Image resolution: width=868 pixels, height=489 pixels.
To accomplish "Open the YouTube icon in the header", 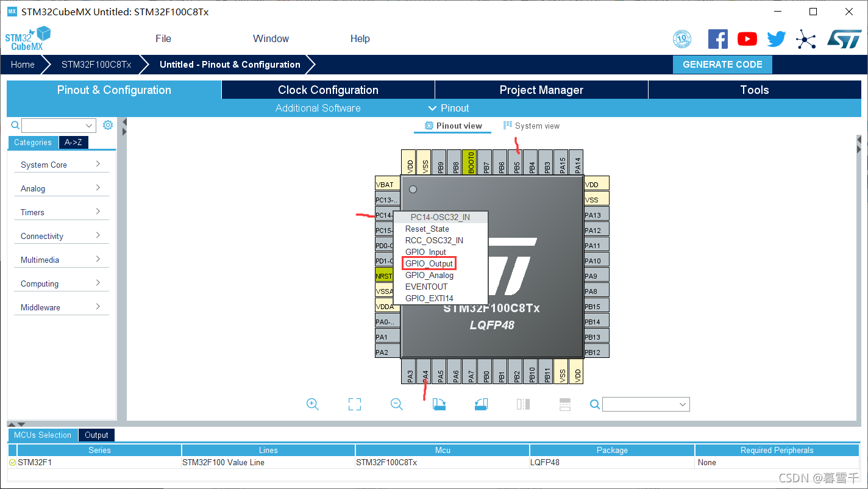I will tap(747, 39).
